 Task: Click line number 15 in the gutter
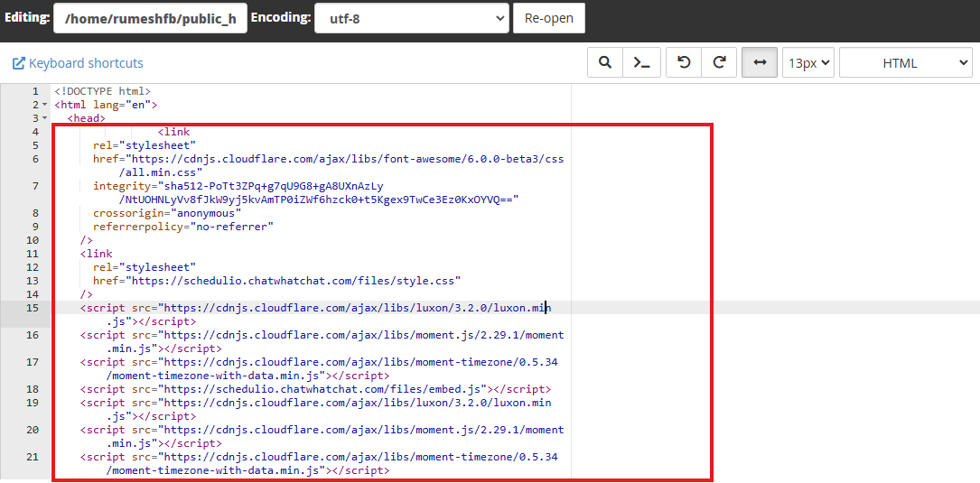point(32,308)
